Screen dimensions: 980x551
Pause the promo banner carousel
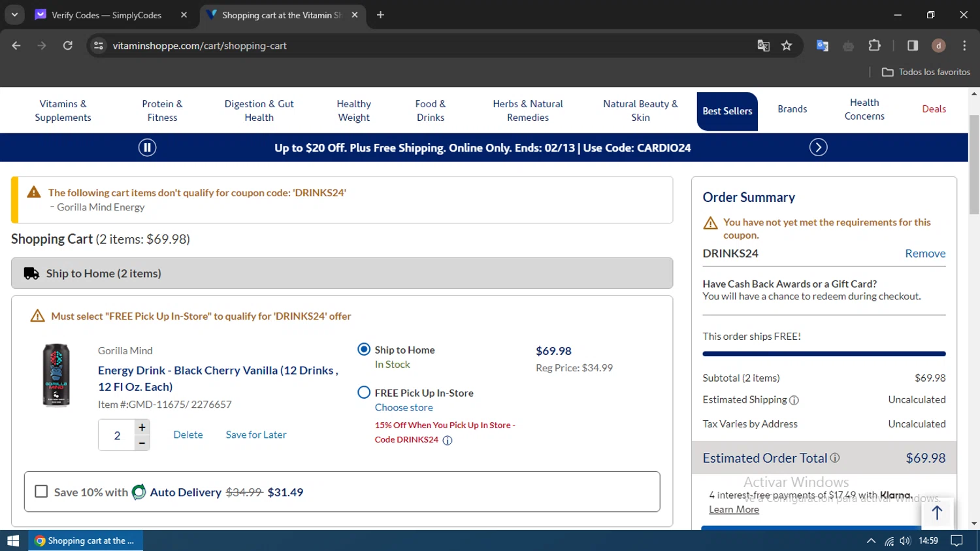click(147, 148)
